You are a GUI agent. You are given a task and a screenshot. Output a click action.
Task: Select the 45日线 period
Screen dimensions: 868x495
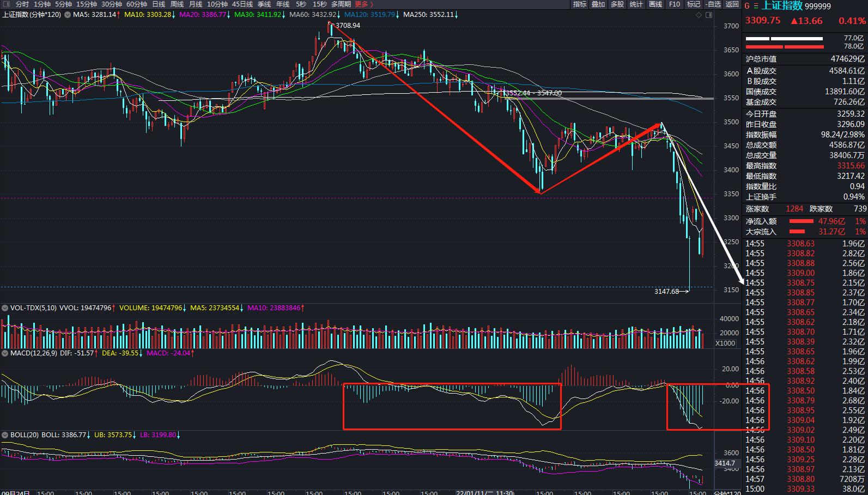(242, 4)
